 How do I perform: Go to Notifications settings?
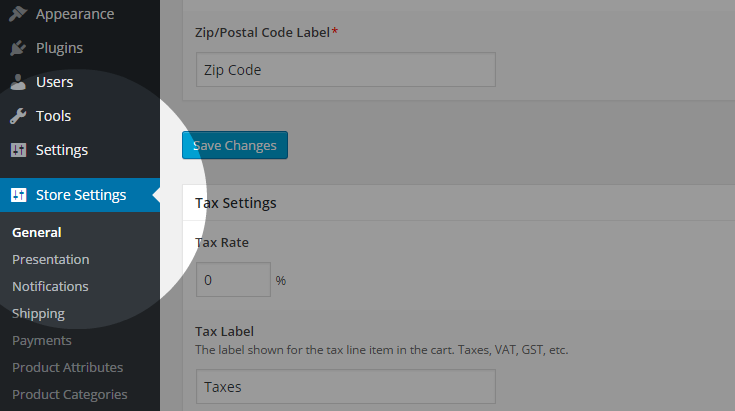[50, 286]
